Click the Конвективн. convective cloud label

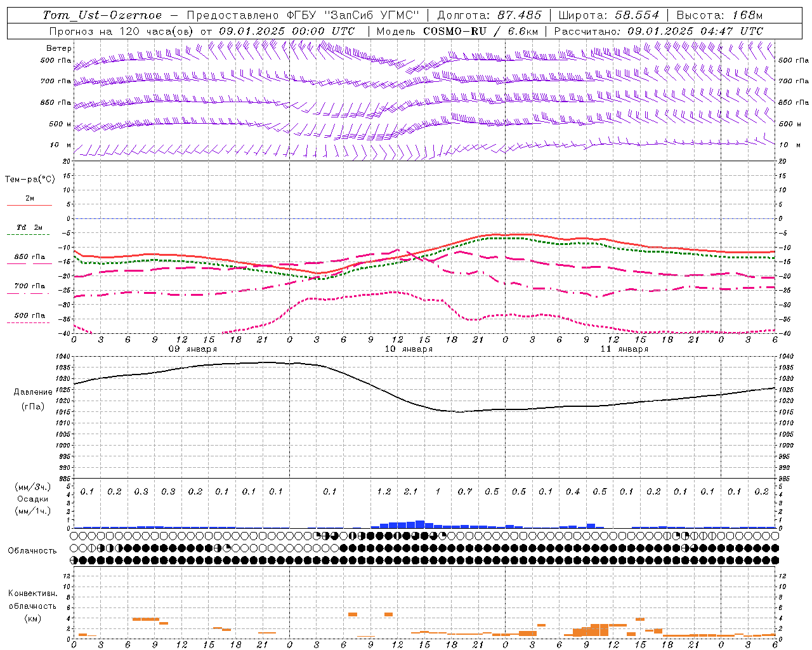[x=32, y=593]
